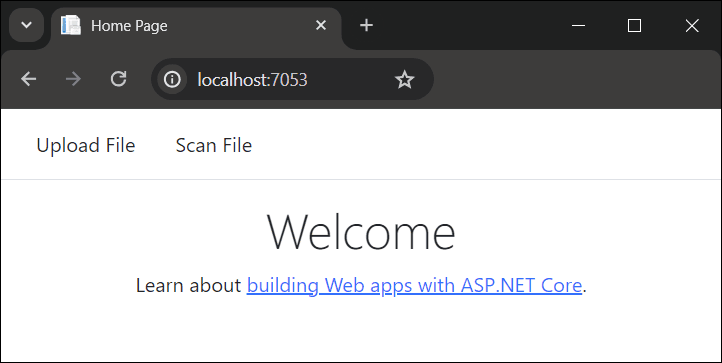Open the Scan File nav link
The image size is (722, 363).
point(214,146)
